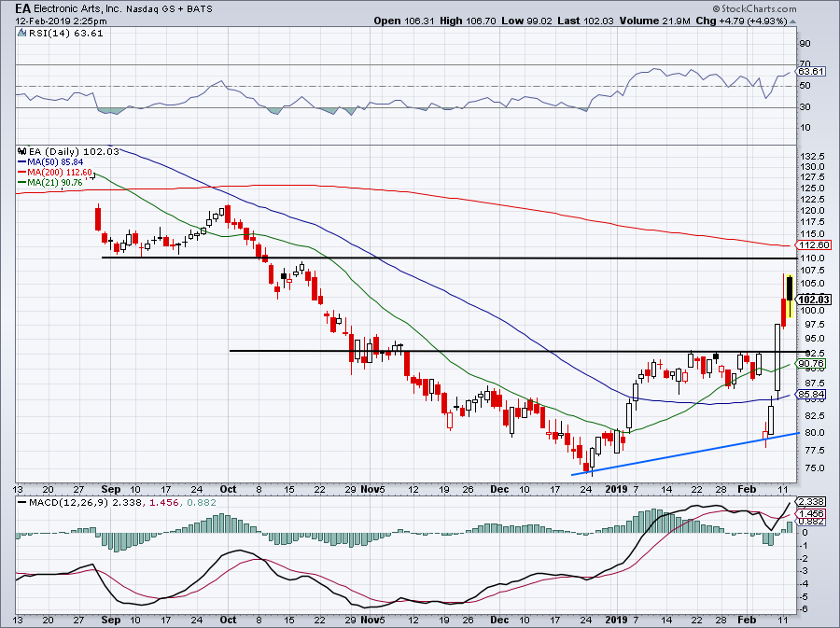Select the MA(50) legend entry
Screen dimensions: 840x628
coord(52,161)
